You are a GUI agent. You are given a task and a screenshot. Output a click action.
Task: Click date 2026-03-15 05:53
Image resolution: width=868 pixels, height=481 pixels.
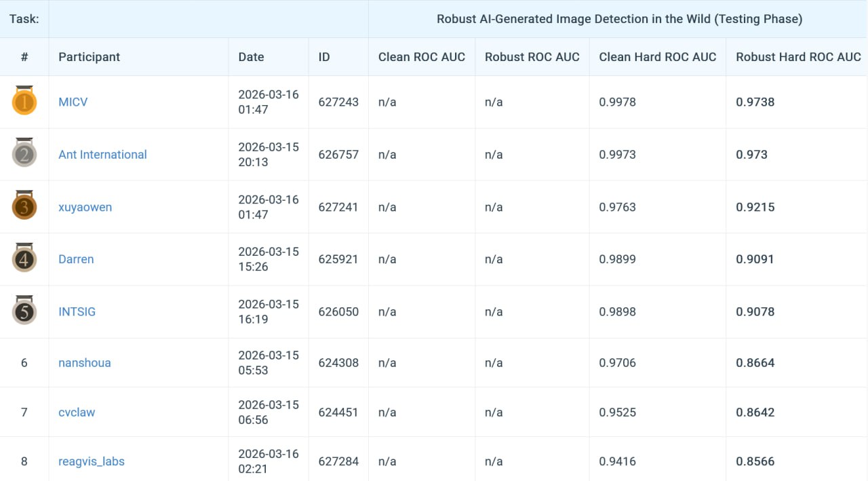269,362
